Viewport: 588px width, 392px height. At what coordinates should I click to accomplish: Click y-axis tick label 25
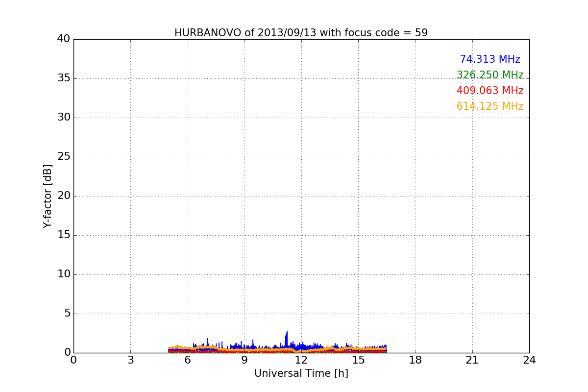click(64, 157)
